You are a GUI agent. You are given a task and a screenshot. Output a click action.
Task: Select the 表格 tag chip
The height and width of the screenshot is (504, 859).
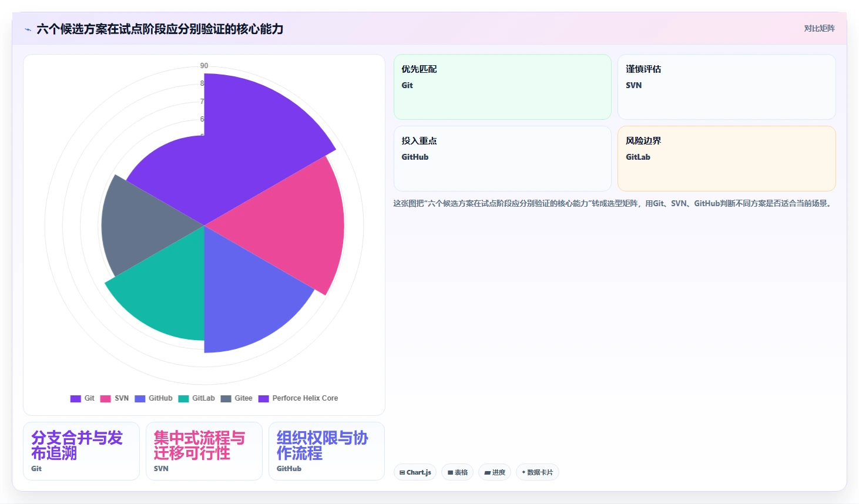pyautogui.click(x=457, y=472)
